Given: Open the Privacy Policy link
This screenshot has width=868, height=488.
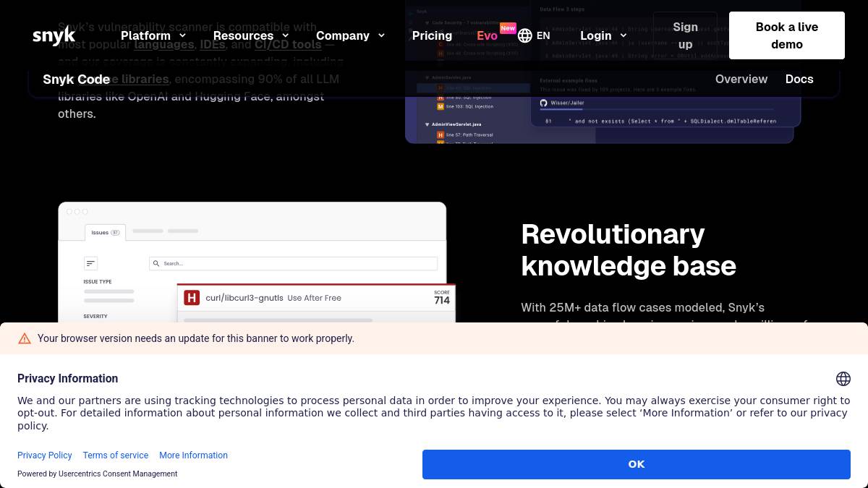Looking at the screenshot, I should pyautogui.click(x=45, y=455).
